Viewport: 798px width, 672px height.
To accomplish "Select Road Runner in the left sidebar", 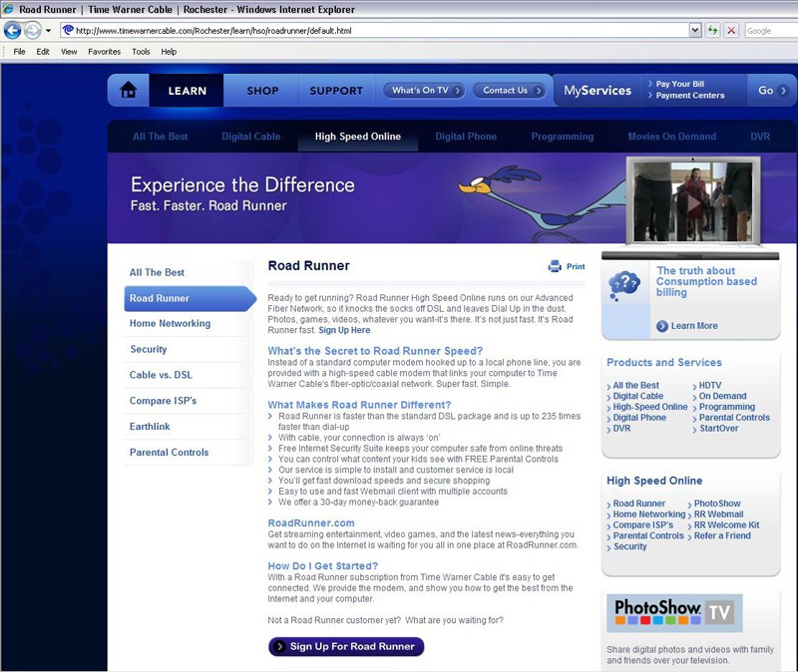I will click(x=190, y=298).
